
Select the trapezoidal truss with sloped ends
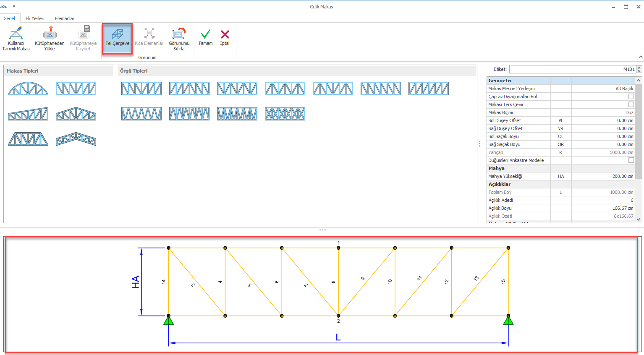point(28,139)
